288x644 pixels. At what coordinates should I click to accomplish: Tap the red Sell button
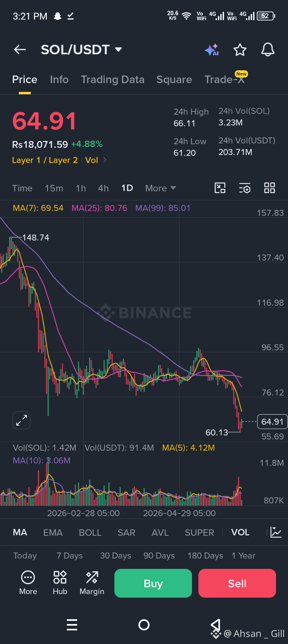[237, 583]
